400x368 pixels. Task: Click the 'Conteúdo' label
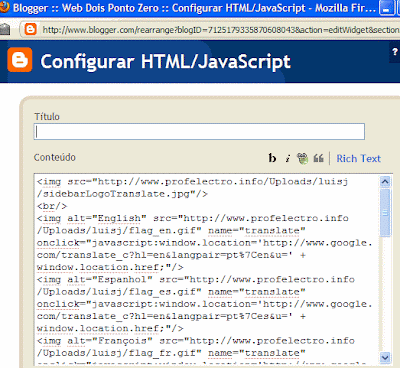point(55,157)
